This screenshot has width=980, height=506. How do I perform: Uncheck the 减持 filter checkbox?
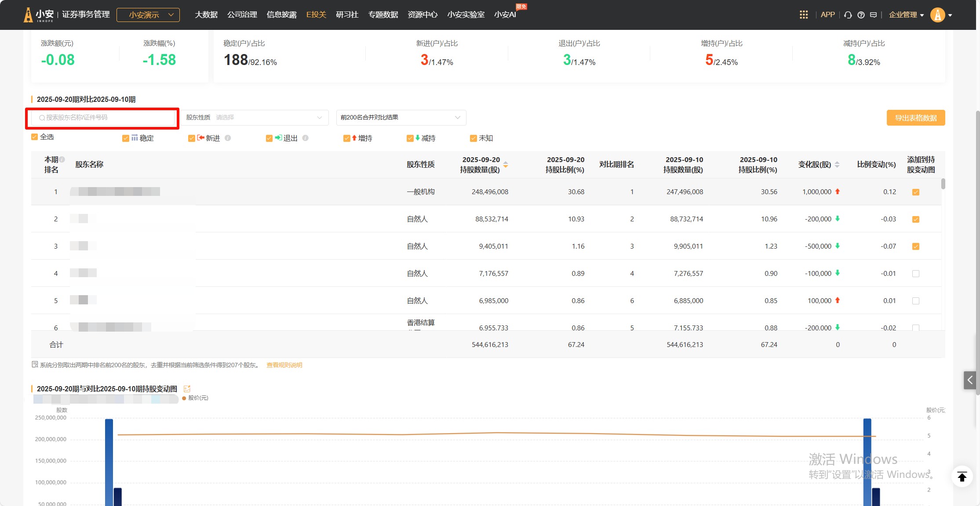410,138
